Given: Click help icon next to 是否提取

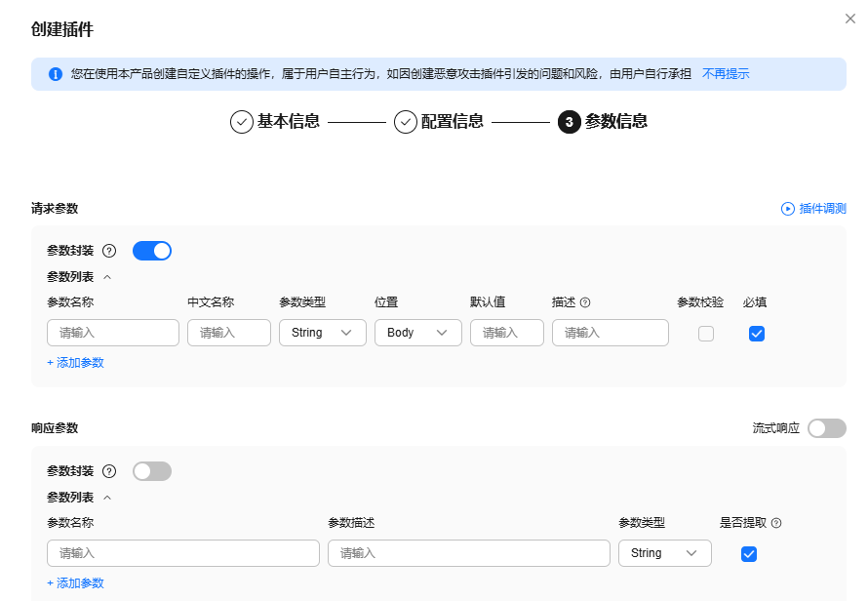Looking at the screenshot, I should (x=776, y=523).
